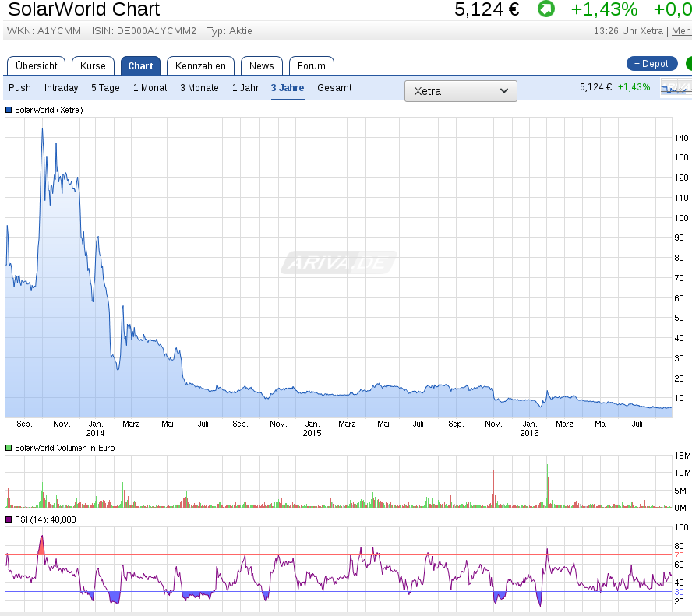Switch chart range to 1 Jahr
This screenshot has width=692, height=616.
pyautogui.click(x=245, y=88)
